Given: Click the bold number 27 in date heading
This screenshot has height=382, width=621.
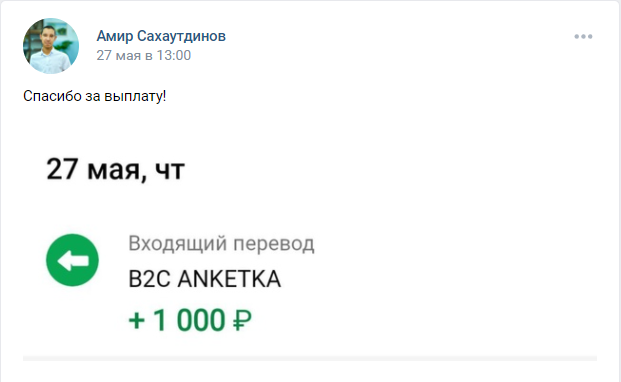Looking at the screenshot, I should point(62,169).
